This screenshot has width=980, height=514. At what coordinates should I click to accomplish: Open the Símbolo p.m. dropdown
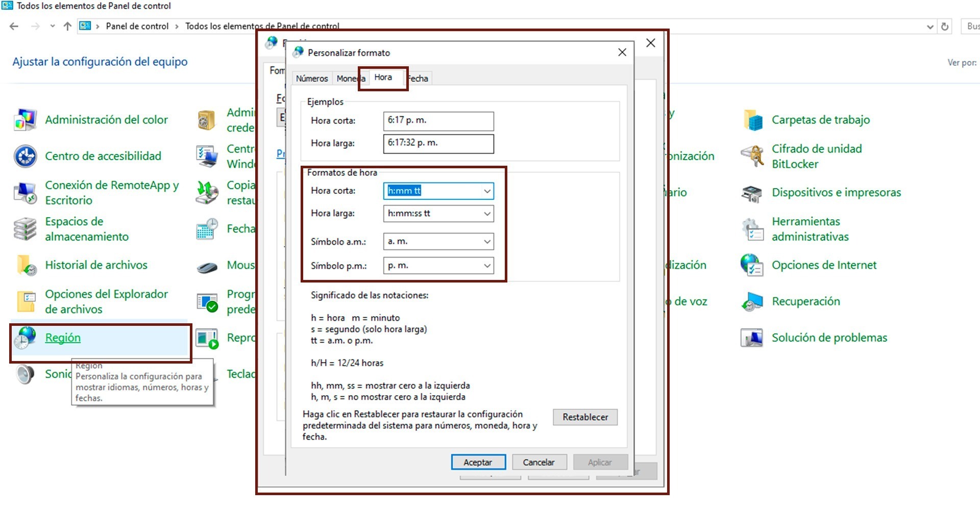click(487, 266)
